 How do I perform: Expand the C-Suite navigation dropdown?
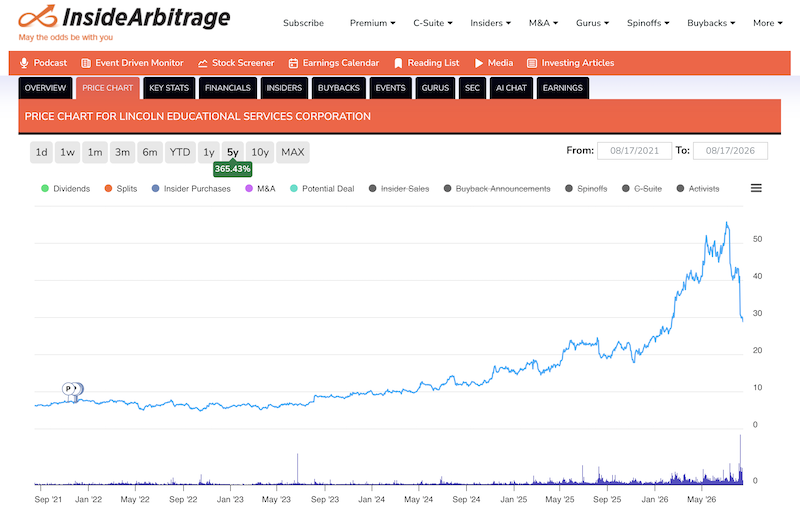(433, 23)
